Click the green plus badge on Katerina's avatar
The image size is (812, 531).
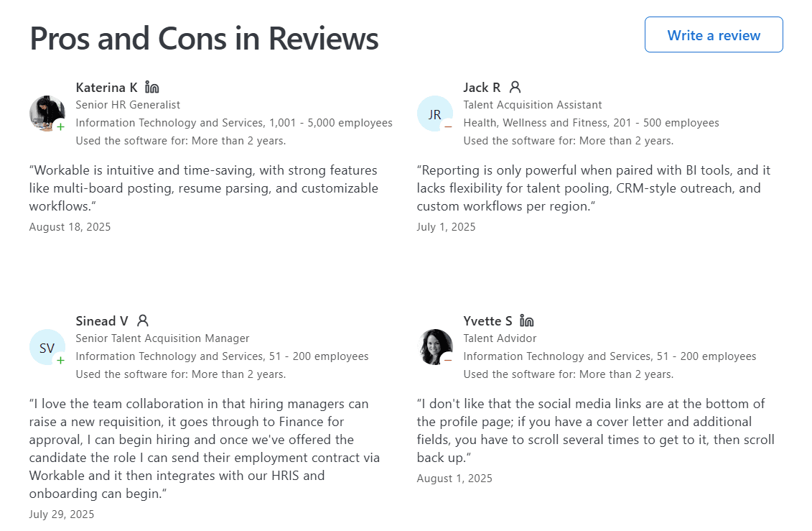pos(60,126)
